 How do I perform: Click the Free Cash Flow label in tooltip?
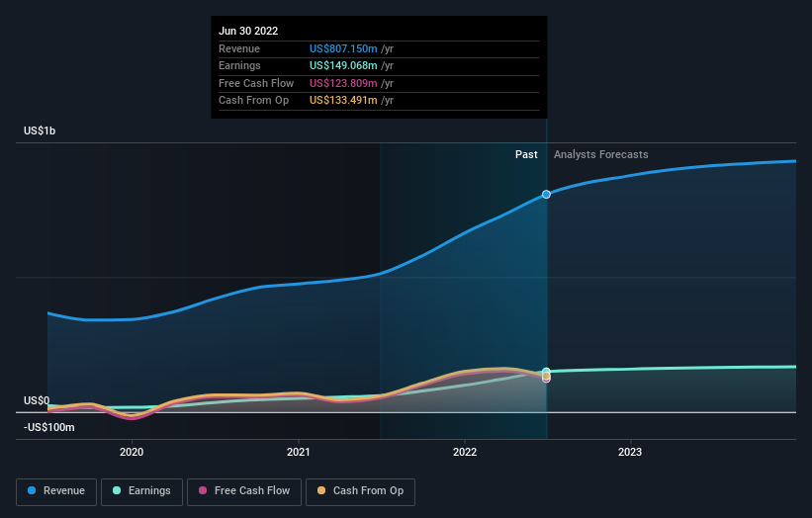(x=256, y=83)
